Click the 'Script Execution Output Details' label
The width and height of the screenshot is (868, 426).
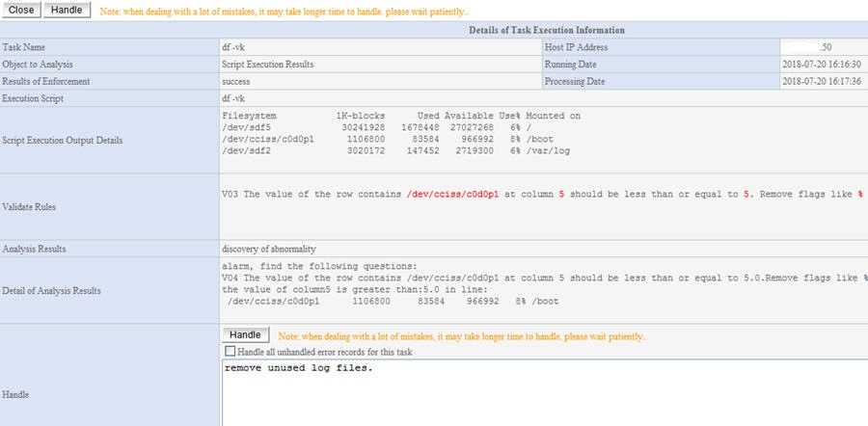63,141
